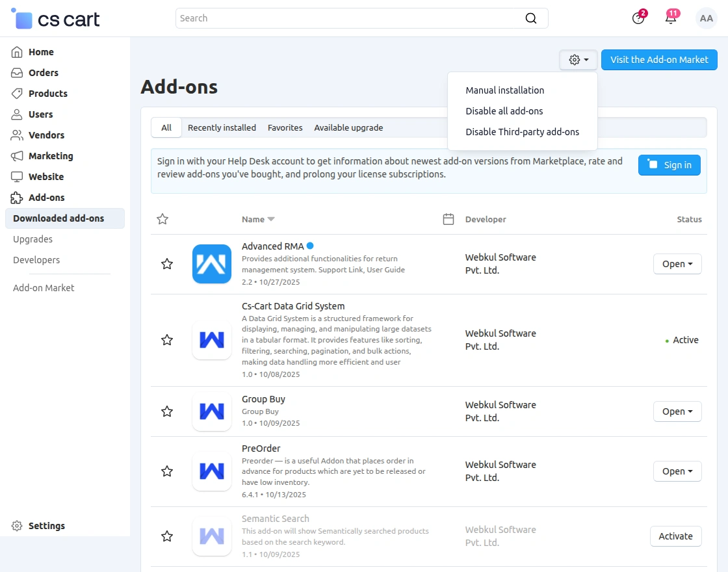Screen dimensions: 728x572
Task: Choose Manual installation from menu
Action: tap(505, 90)
